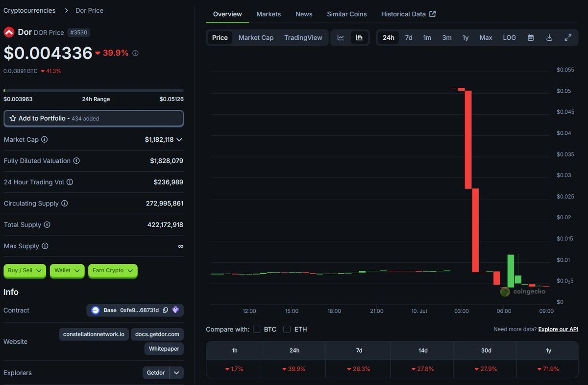This screenshot has width=588, height=385.
Task: Open Earn Crypto dropdown
Action: (113, 270)
